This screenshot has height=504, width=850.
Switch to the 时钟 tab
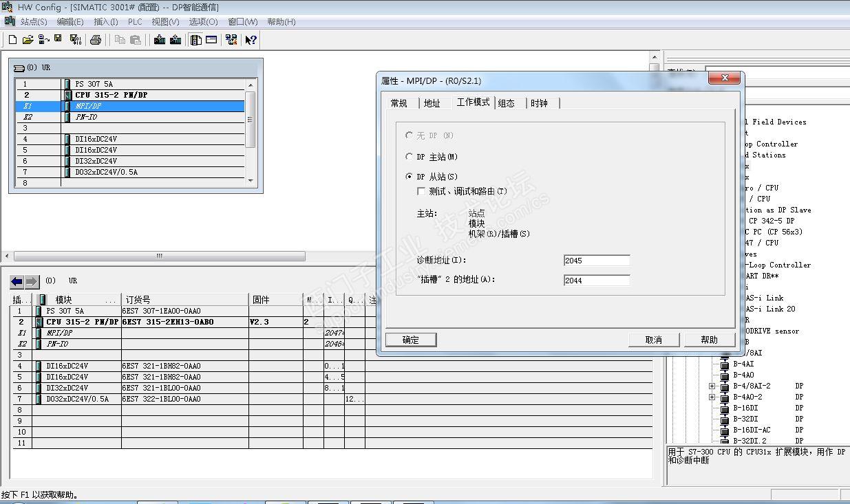click(x=540, y=103)
